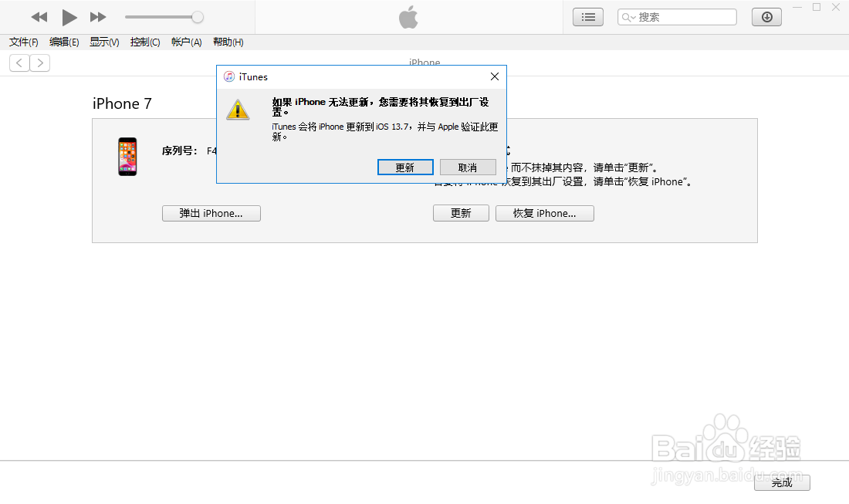
Task: Open the 显示(V) menu
Action: coord(104,42)
